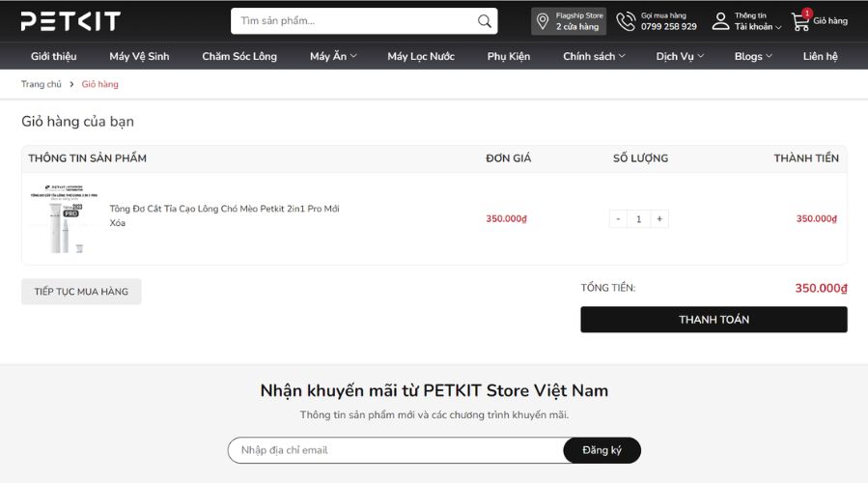
Task: Expand the Chính sách dropdown
Action: (x=594, y=56)
